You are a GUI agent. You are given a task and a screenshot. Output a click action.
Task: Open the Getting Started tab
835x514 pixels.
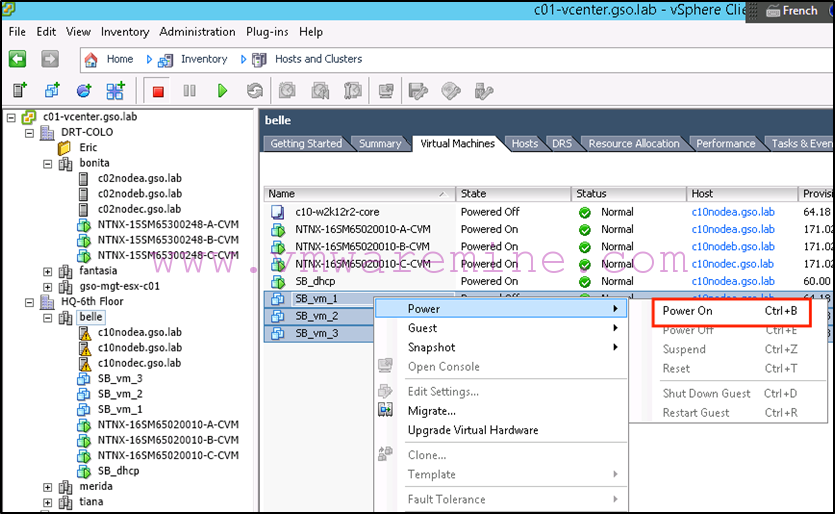(306, 143)
